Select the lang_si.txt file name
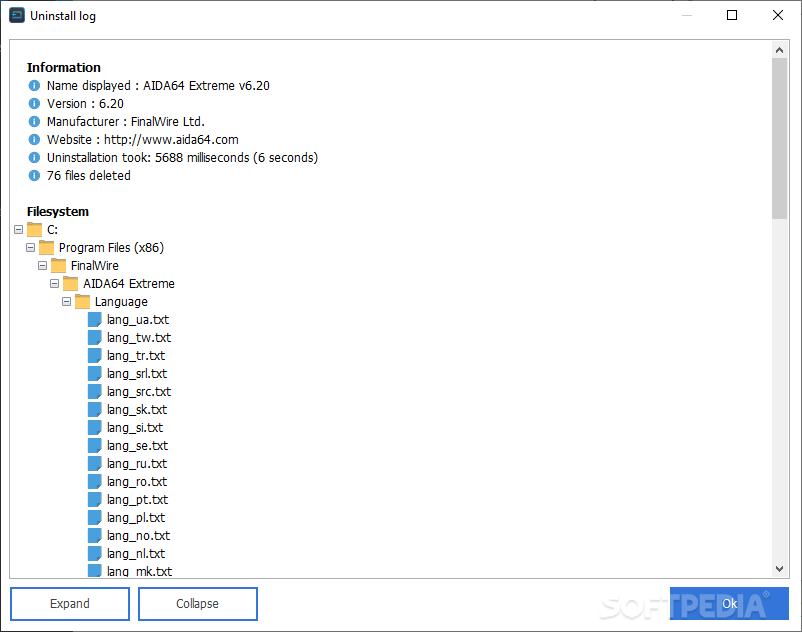Screen dimensions: 802x633 point(135,427)
